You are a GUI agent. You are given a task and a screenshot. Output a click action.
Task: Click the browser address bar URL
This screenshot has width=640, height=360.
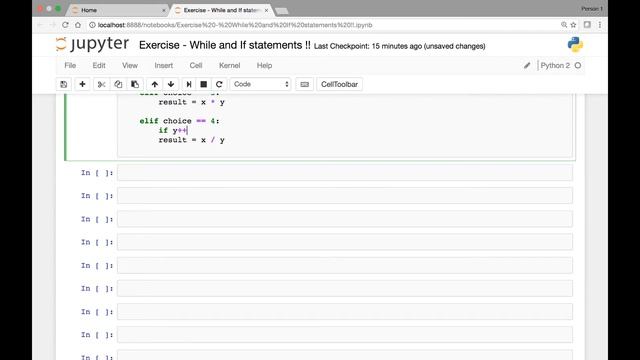pyautogui.click(x=235, y=25)
